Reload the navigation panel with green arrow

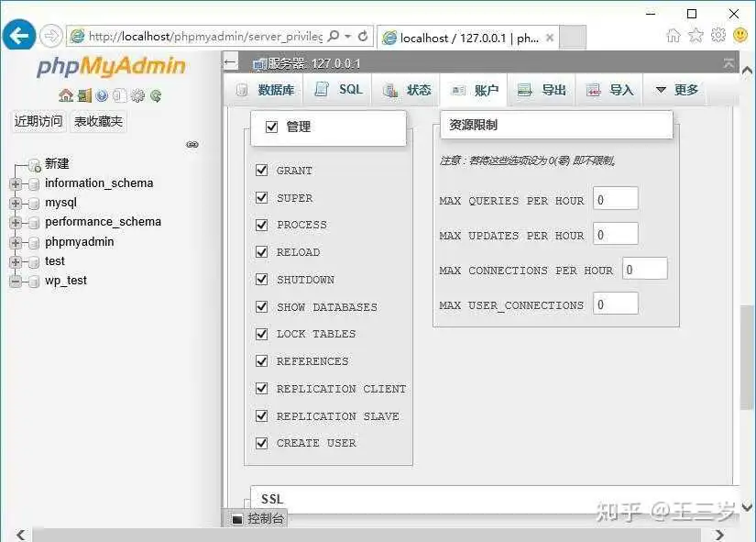click(155, 95)
